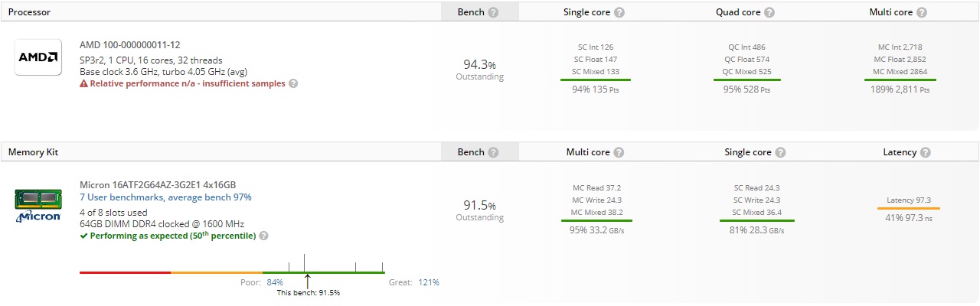
Task: Click help icon after Performing as expected
Action: (x=263, y=236)
